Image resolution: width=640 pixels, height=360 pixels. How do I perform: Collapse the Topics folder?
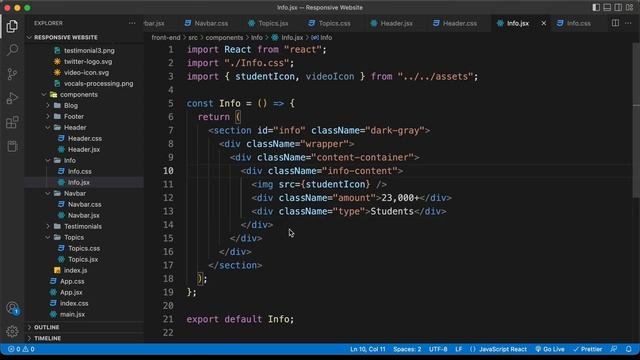coord(73,238)
